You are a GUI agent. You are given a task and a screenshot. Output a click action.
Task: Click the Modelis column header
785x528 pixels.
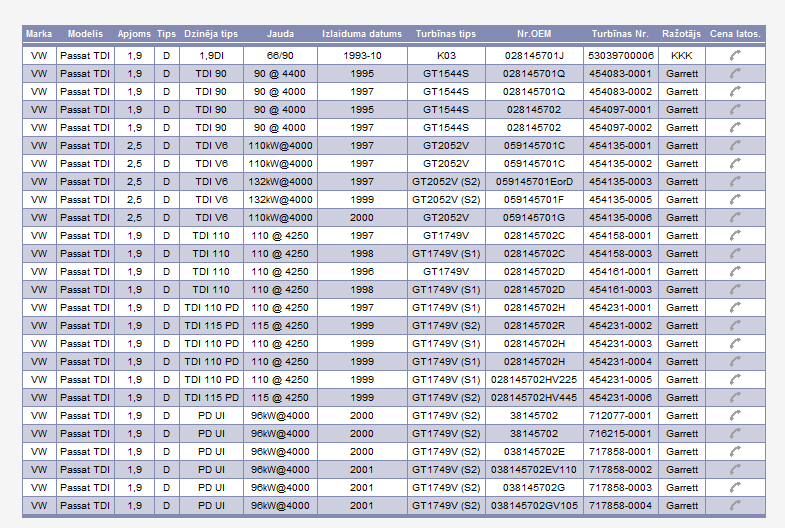pyautogui.click(x=85, y=34)
